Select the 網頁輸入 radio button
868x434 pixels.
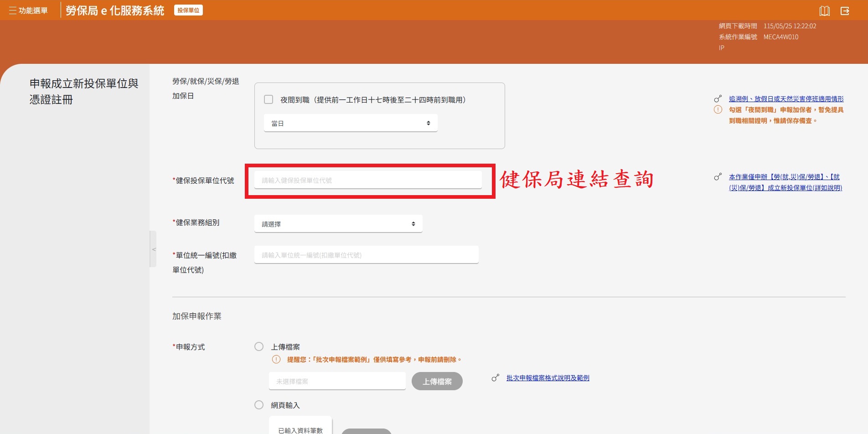coord(259,405)
